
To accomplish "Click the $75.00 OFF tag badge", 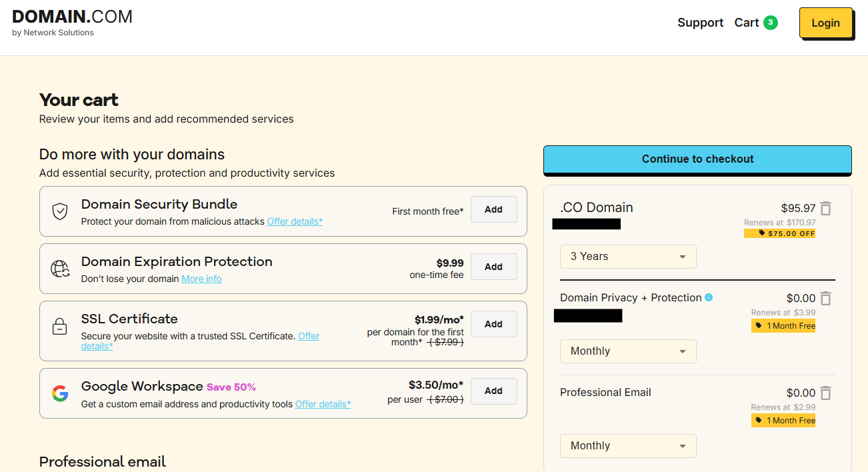I will [780, 233].
